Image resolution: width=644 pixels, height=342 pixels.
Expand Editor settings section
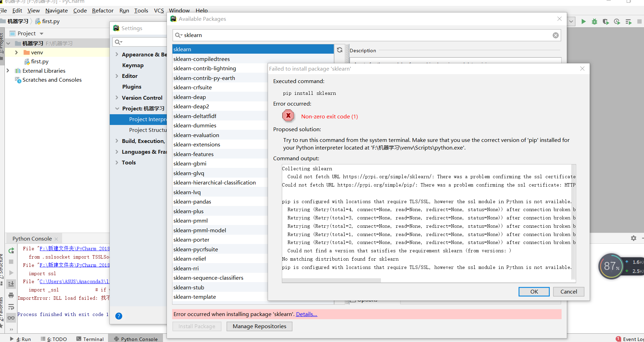click(117, 76)
